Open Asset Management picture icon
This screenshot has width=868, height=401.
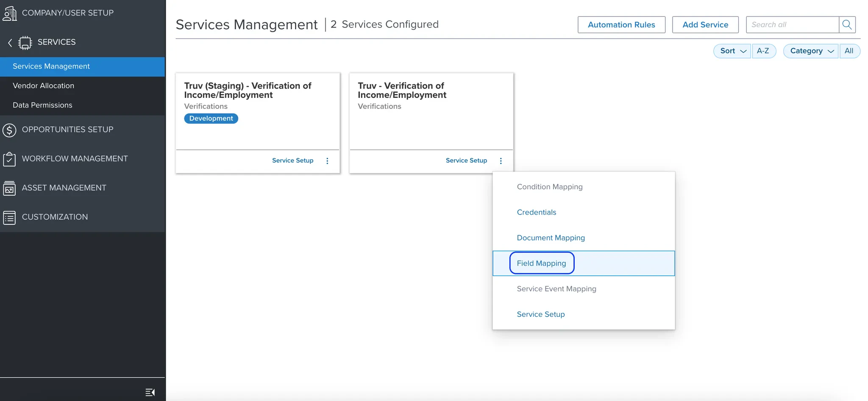[10, 188]
